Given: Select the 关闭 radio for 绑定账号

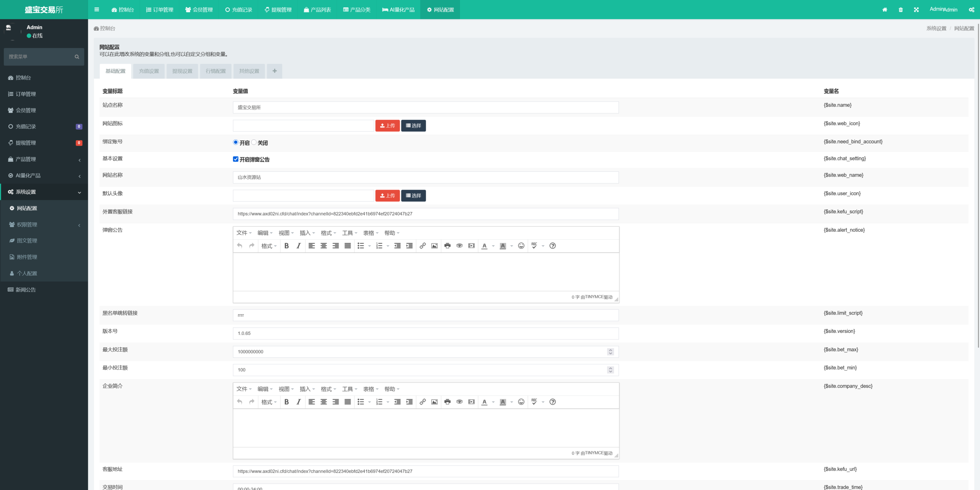Looking at the screenshot, I should tap(254, 143).
